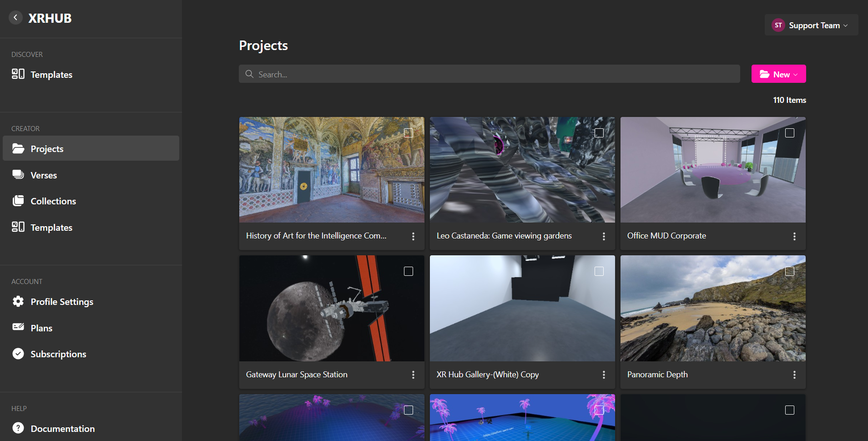Click the XR Hub Gallery-(White) Copy title
Image resolution: width=868 pixels, height=441 pixels.
[x=488, y=375]
